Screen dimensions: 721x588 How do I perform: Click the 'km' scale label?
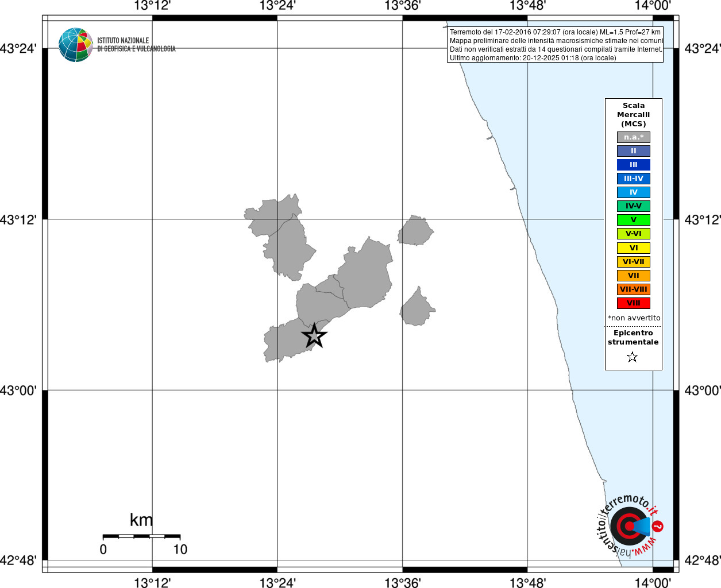[x=141, y=520]
